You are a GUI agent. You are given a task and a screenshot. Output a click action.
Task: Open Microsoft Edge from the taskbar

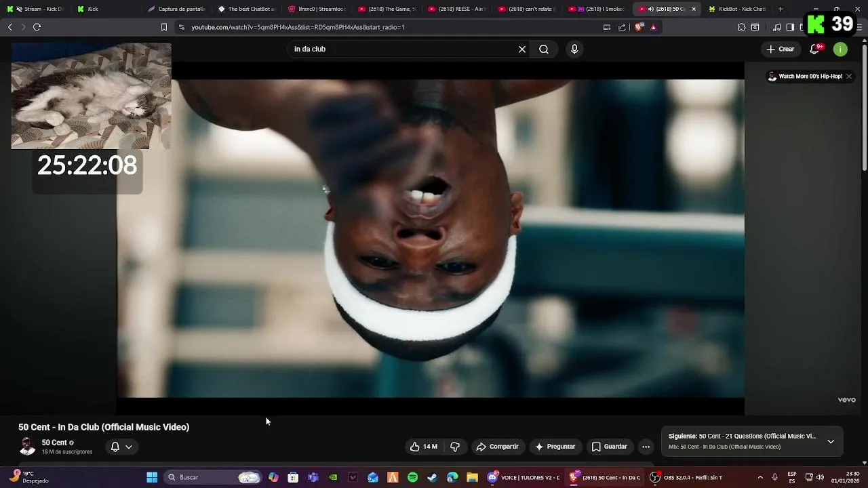click(x=452, y=477)
